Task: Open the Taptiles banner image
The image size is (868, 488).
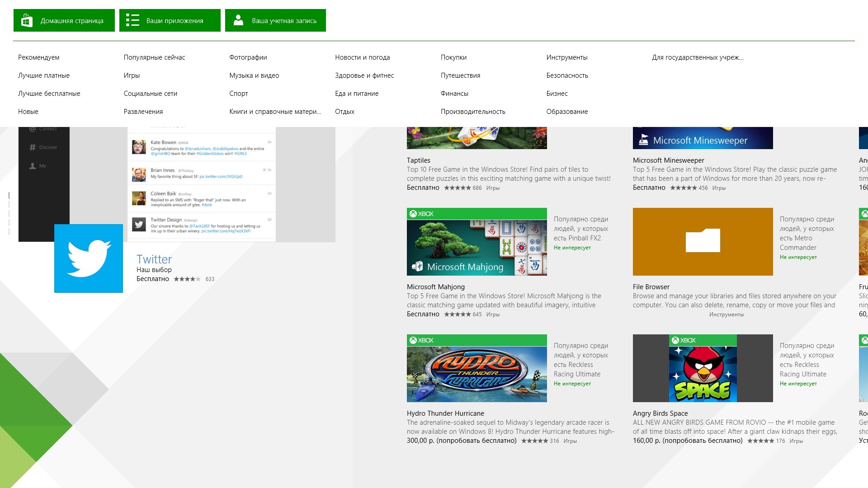Action: (477, 138)
